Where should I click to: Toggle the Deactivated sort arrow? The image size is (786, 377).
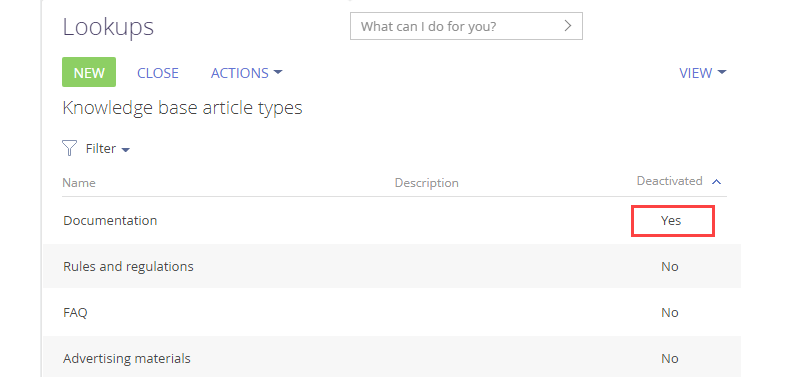[x=717, y=181]
